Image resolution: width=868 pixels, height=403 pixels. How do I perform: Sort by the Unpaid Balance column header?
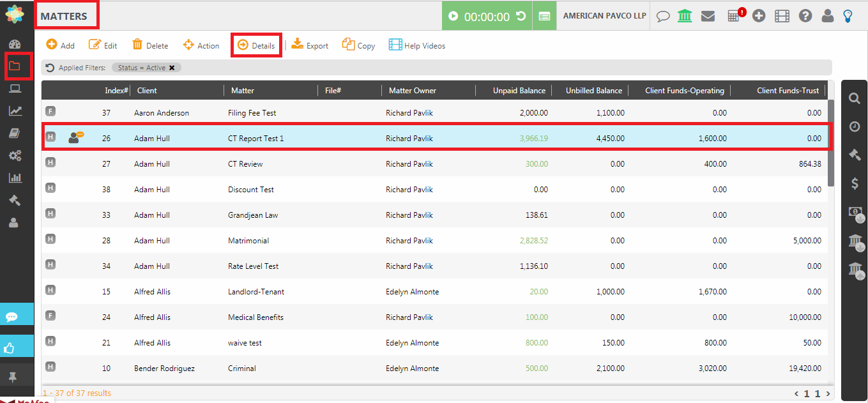coord(519,91)
